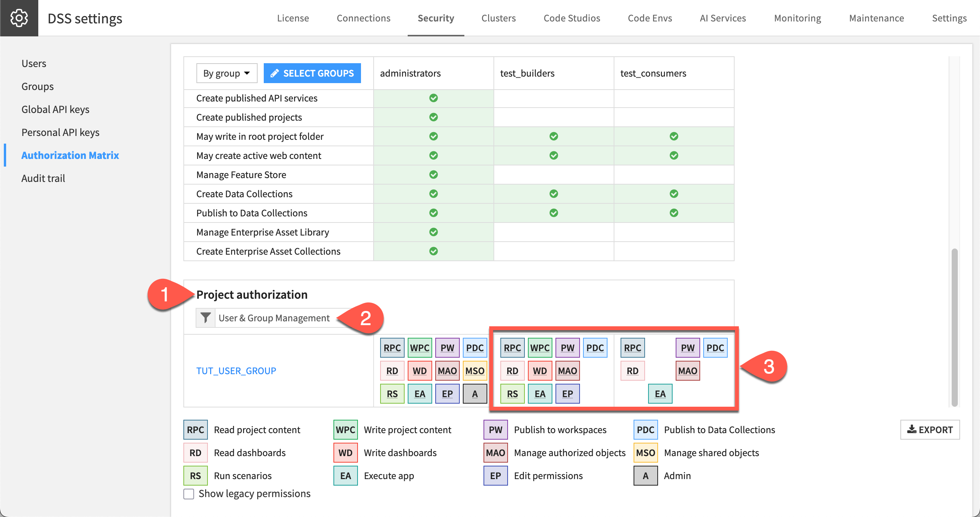Go to Users in the sidebar

(x=34, y=63)
